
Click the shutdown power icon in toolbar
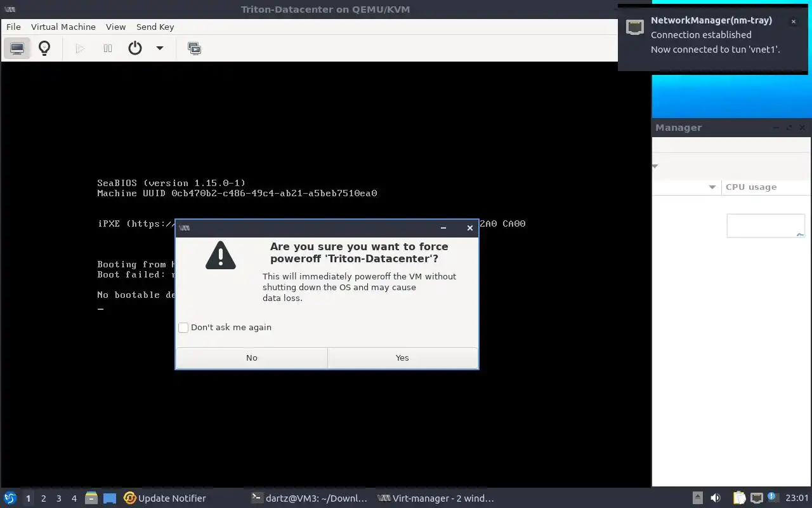coord(135,48)
